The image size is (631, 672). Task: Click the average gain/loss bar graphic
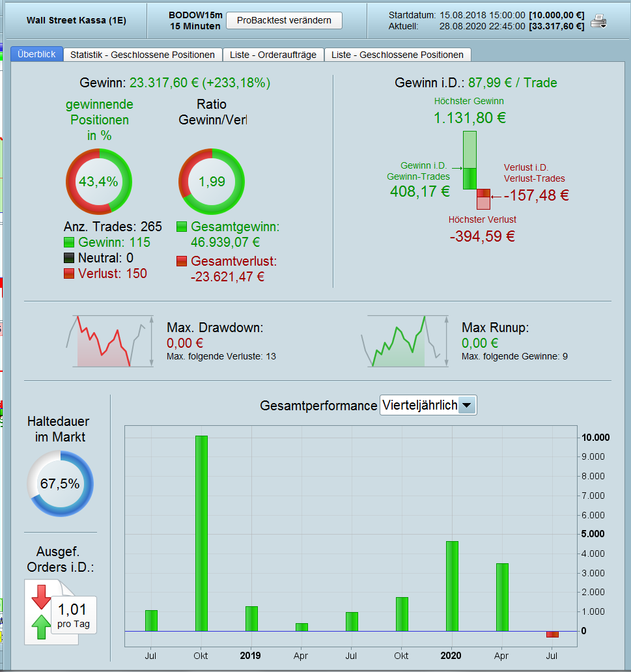coord(476,170)
